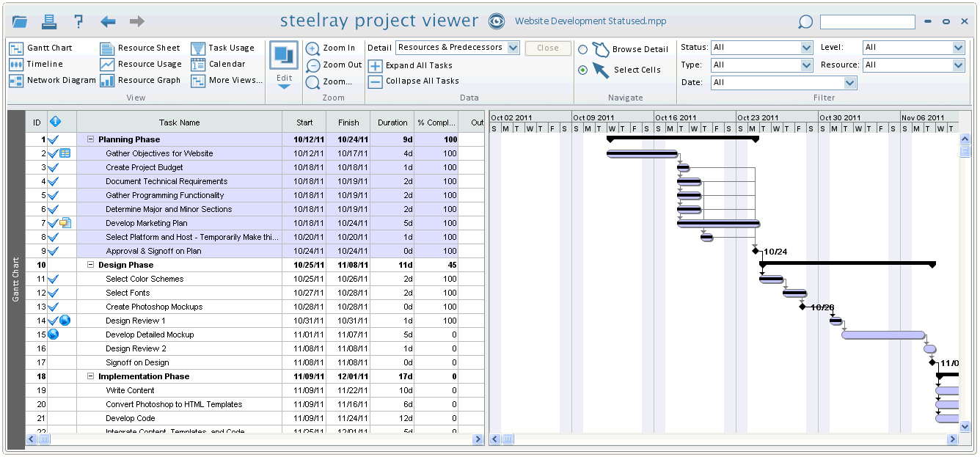Click the Finish column header
The image size is (980, 457).
pyautogui.click(x=348, y=123)
